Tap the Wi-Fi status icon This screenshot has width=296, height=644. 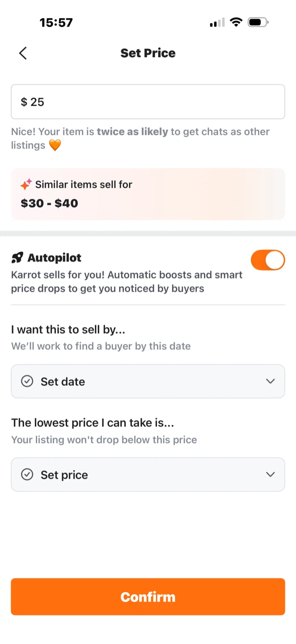[x=236, y=22]
